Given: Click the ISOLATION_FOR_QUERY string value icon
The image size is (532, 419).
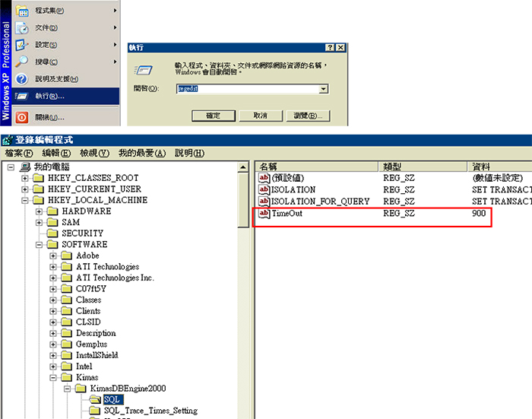Looking at the screenshot, I should [x=264, y=202].
